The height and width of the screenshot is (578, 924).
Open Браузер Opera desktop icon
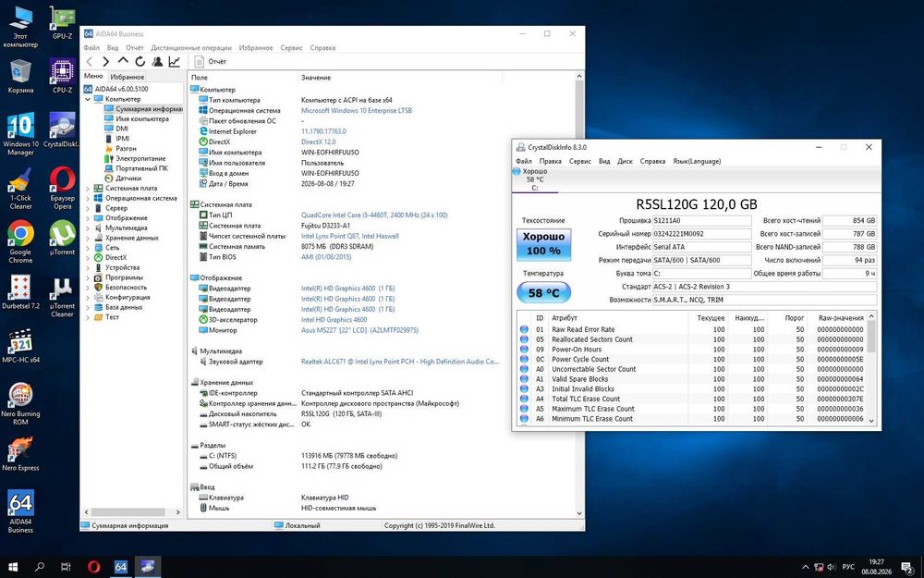point(62,189)
